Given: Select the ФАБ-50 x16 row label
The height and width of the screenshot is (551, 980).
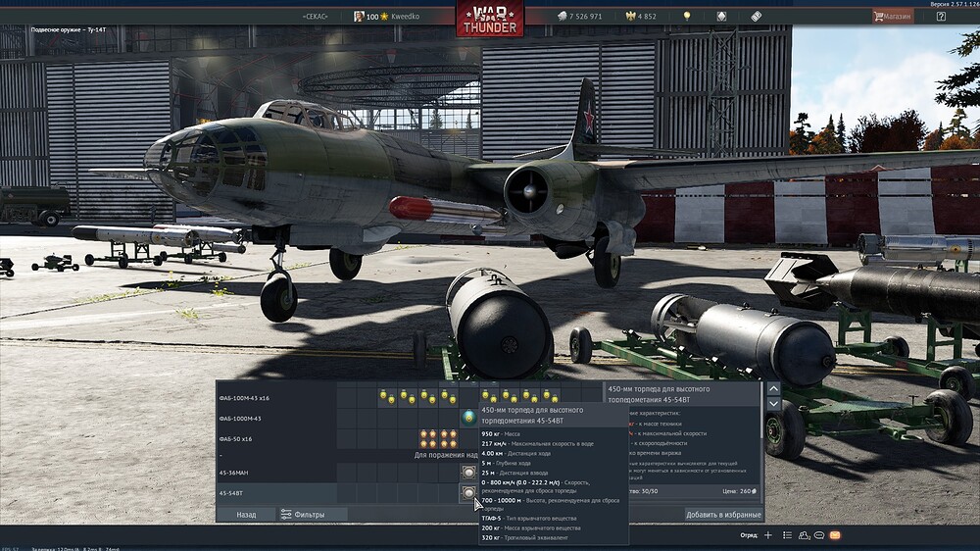Looking at the screenshot, I should [235, 439].
